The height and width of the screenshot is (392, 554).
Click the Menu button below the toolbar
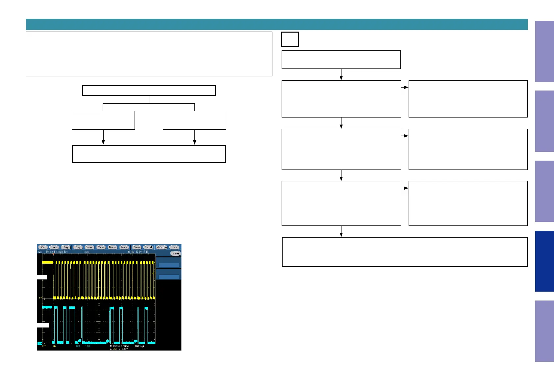[x=176, y=253]
